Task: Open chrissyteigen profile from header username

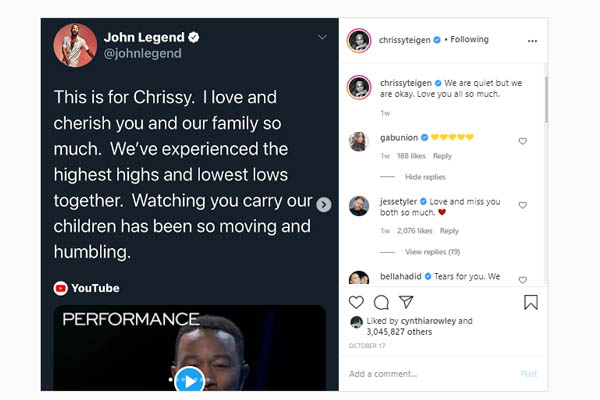Action: [404, 40]
